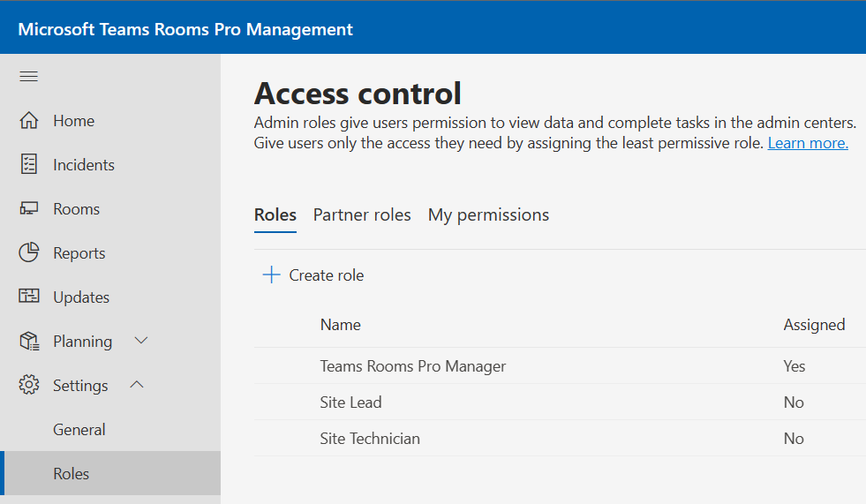Click the Create role button
Viewport: 866px width, 504px height.
click(x=326, y=275)
